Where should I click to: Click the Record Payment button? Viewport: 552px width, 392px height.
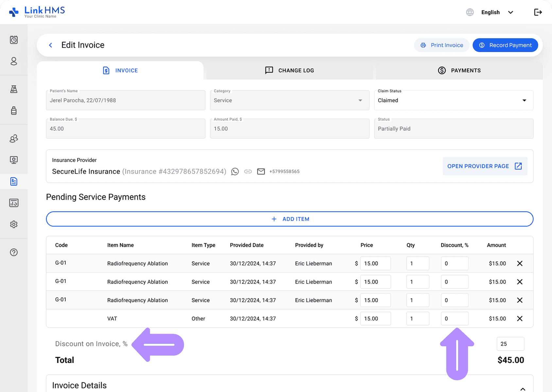click(x=505, y=45)
